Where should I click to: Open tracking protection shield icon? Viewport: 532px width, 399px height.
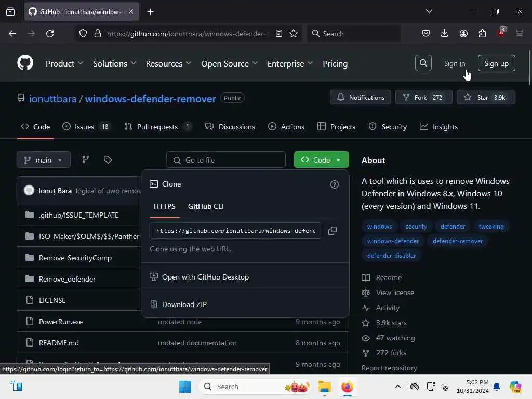pyautogui.click(x=83, y=34)
